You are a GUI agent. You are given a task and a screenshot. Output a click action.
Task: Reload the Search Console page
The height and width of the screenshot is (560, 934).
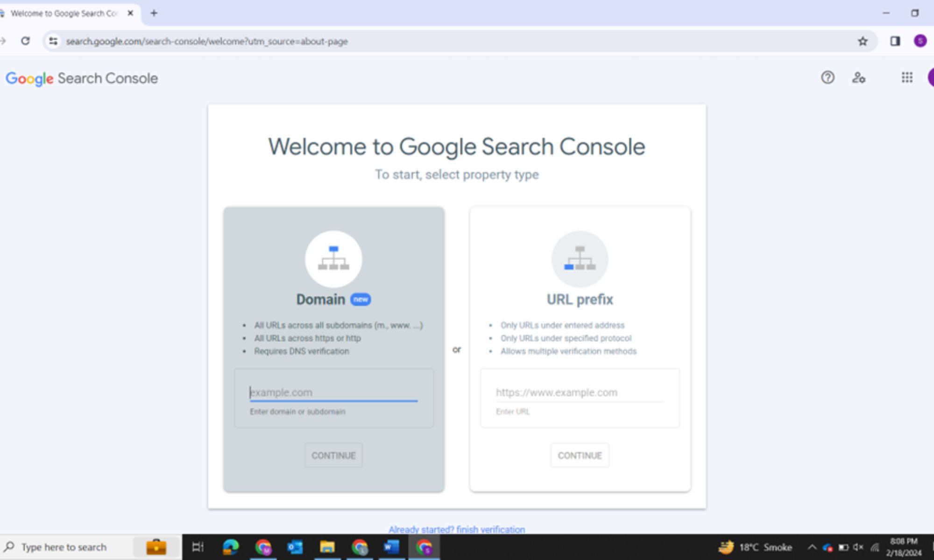pyautogui.click(x=26, y=41)
